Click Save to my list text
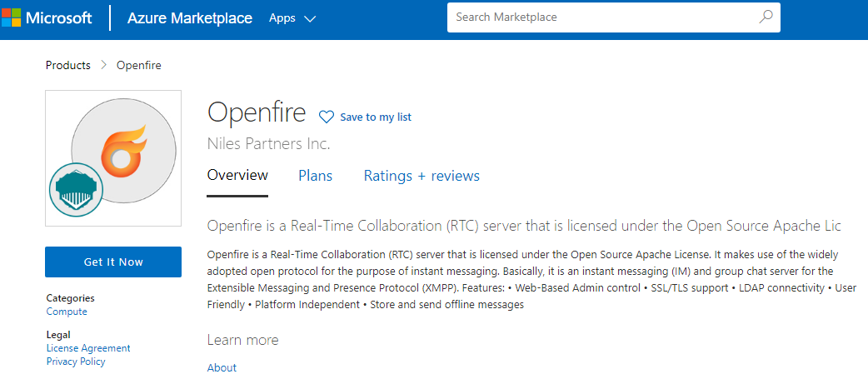The width and height of the screenshot is (868, 379). coord(376,117)
